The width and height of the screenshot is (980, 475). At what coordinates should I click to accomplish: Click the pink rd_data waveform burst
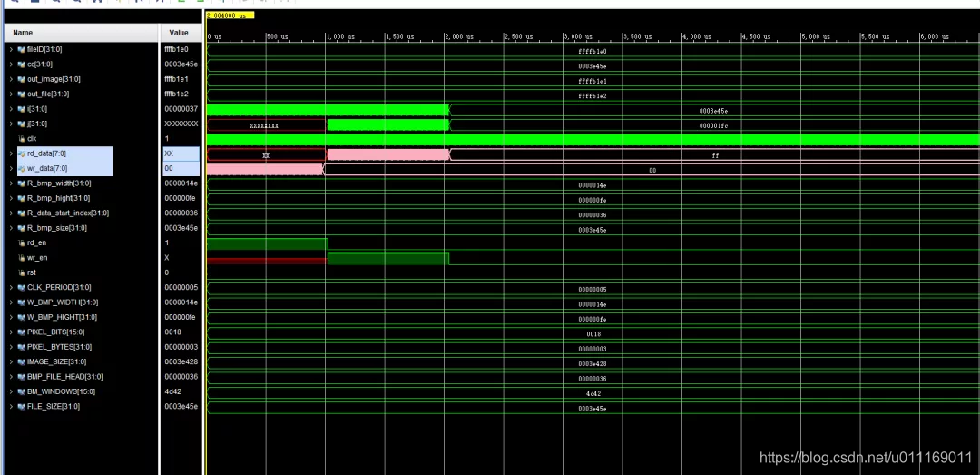pyautogui.click(x=387, y=154)
